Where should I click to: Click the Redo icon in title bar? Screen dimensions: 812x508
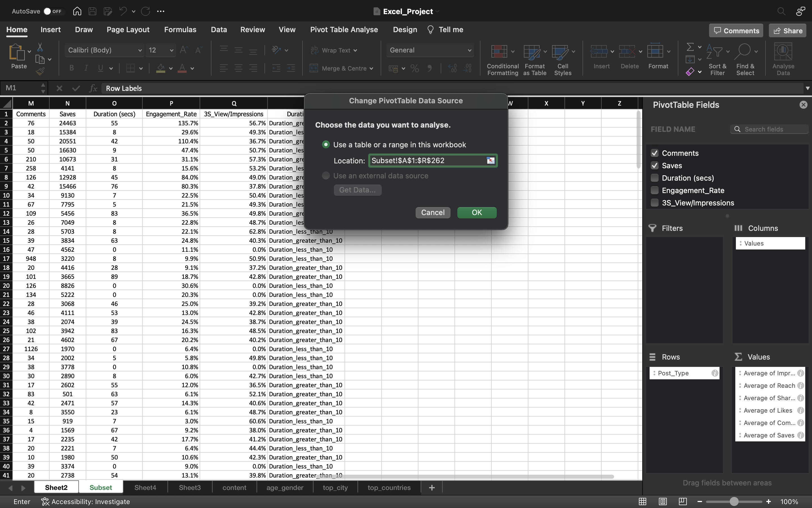tap(145, 11)
